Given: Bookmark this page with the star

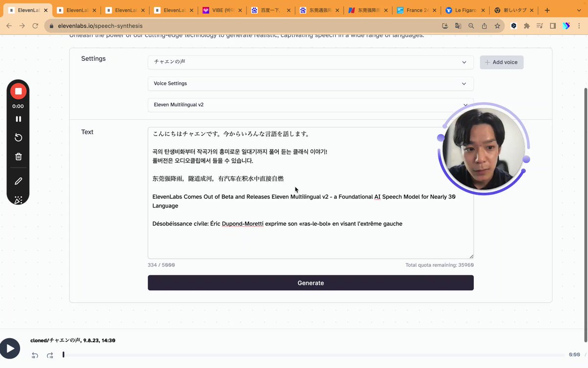Looking at the screenshot, I should point(497,26).
